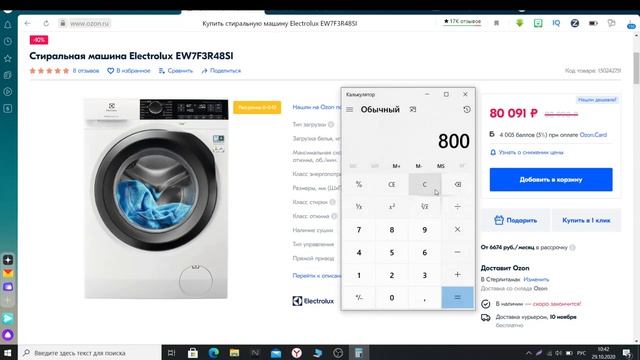This screenshot has height=360, width=640.
Task: Click the compare 'Сравнить' link
Action: pyautogui.click(x=176, y=71)
